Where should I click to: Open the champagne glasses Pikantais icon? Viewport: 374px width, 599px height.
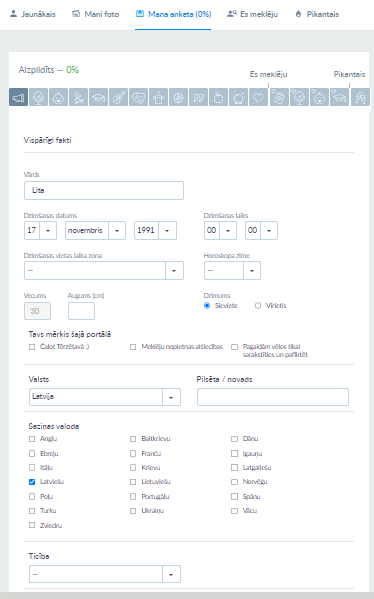coord(360,97)
